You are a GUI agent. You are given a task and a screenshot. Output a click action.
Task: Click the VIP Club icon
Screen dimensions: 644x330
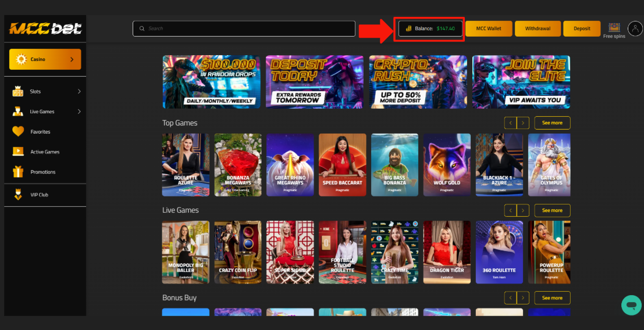tap(18, 195)
